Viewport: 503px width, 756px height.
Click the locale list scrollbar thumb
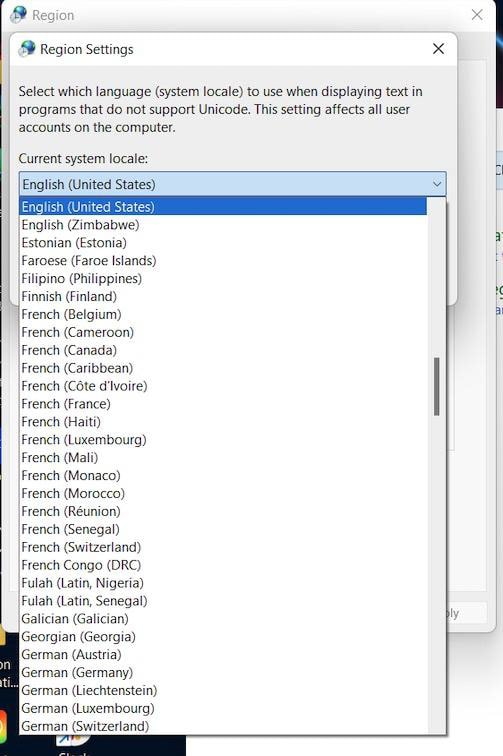click(x=436, y=386)
